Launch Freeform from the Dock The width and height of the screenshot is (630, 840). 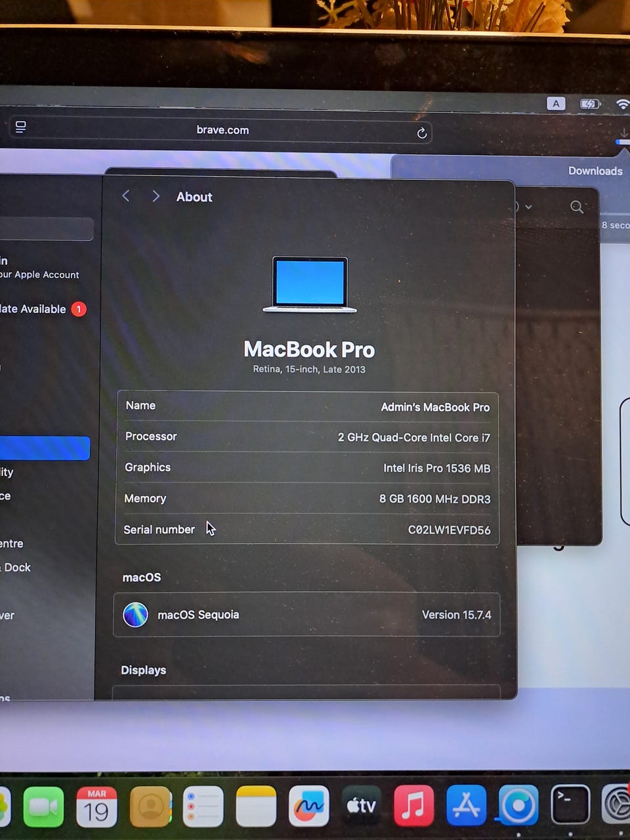(x=308, y=806)
